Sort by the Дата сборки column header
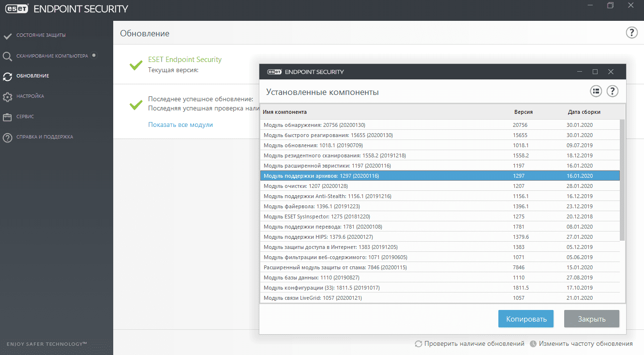Image resolution: width=644 pixels, height=355 pixels. [x=584, y=112]
